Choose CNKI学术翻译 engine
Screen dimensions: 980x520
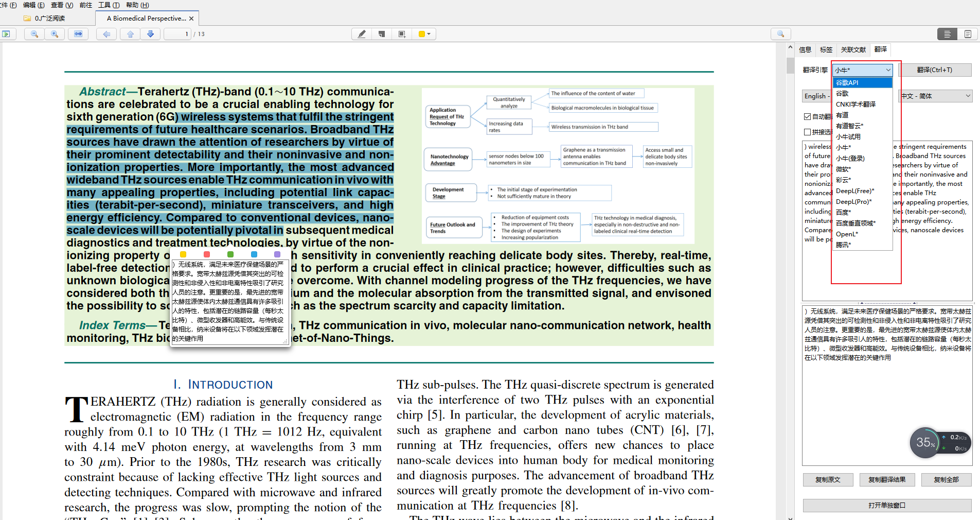pyautogui.click(x=862, y=104)
